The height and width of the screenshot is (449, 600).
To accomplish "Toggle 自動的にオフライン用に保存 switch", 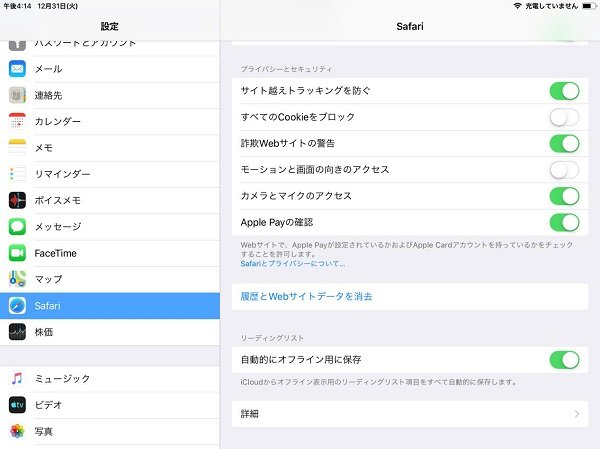I will point(563,359).
